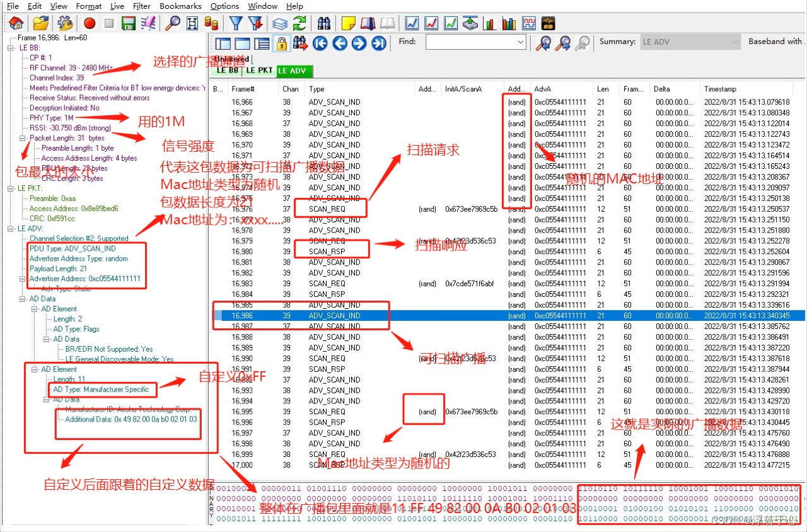This screenshot has width=807, height=532.
Task: Open the Bookmarks menu
Action: (180, 6)
